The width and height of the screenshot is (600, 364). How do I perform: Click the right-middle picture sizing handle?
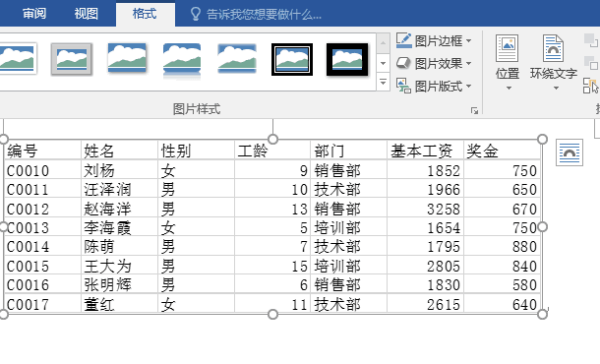pyautogui.click(x=542, y=227)
